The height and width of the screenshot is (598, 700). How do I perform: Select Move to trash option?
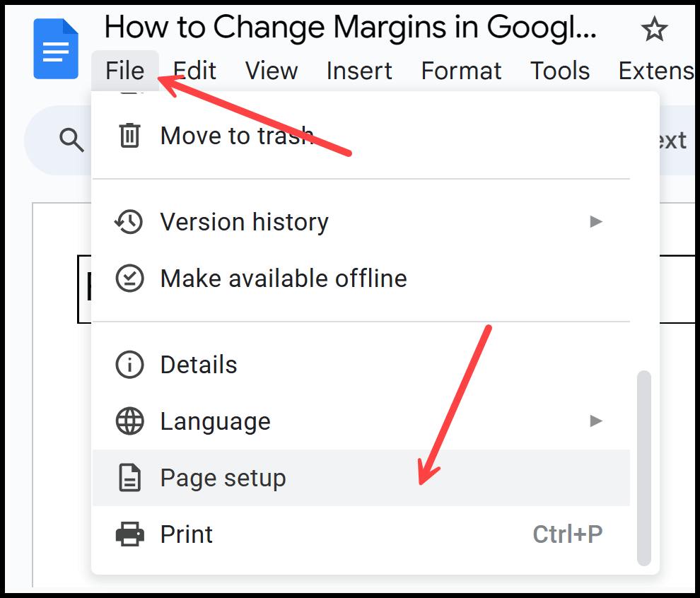click(361, 135)
